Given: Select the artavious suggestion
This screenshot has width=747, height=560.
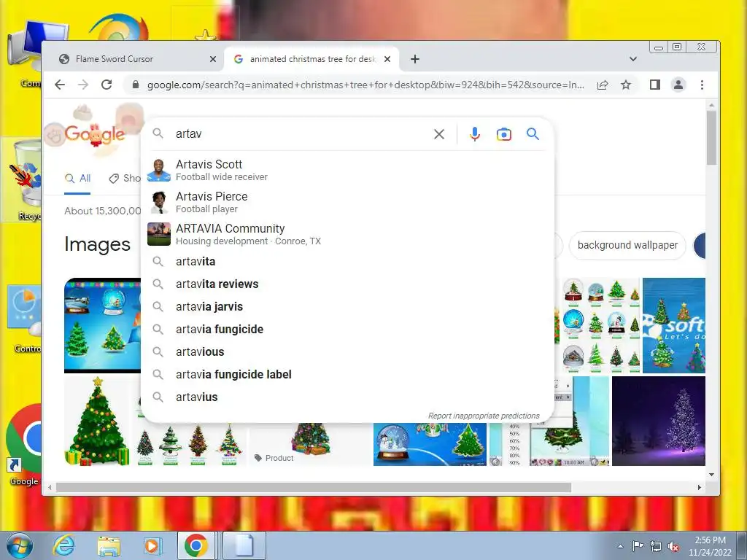Looking at the screenshot, I should pyautogui.click(x=348, y=352).
